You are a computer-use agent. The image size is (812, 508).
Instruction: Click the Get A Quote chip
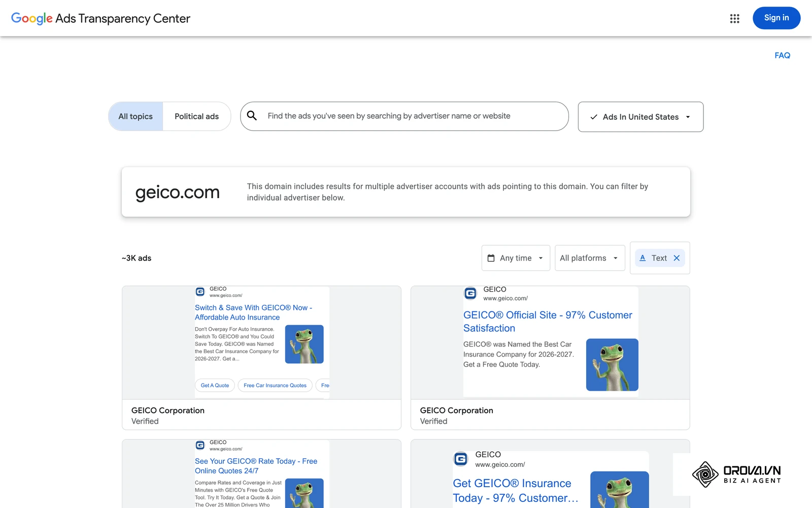[215, 386]
